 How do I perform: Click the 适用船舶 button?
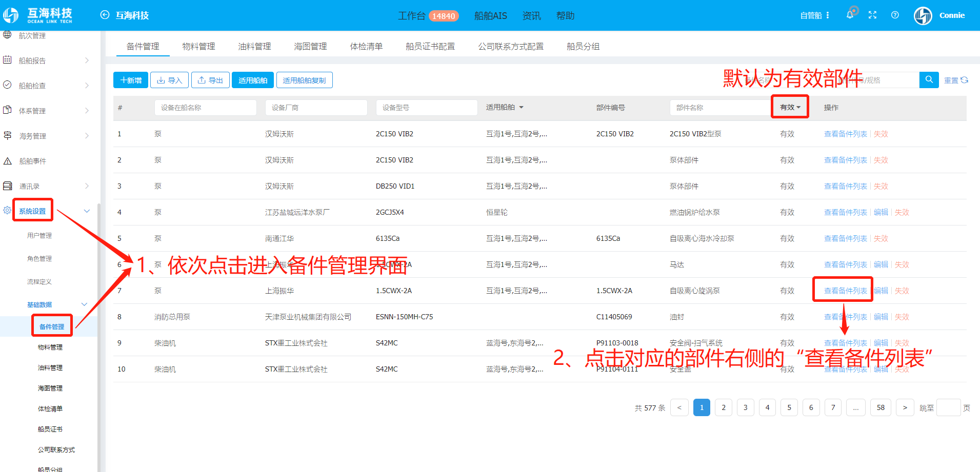(x=253, y=80)
